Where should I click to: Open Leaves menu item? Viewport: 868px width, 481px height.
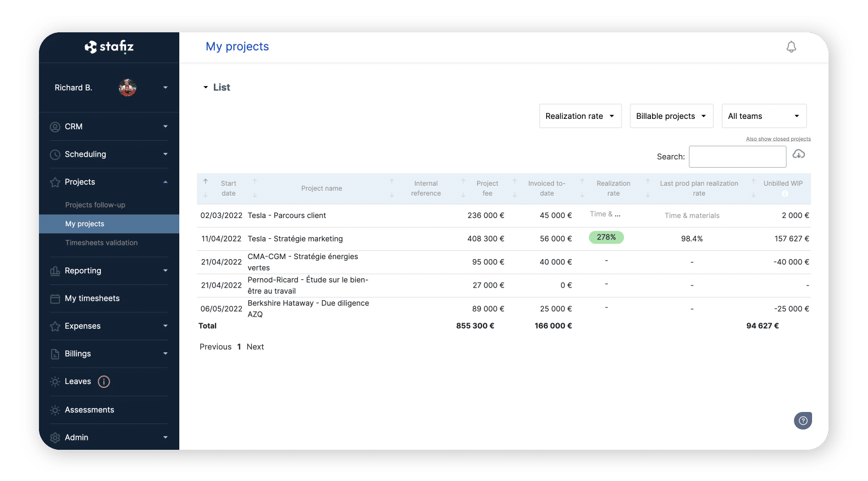click(78, 382)
